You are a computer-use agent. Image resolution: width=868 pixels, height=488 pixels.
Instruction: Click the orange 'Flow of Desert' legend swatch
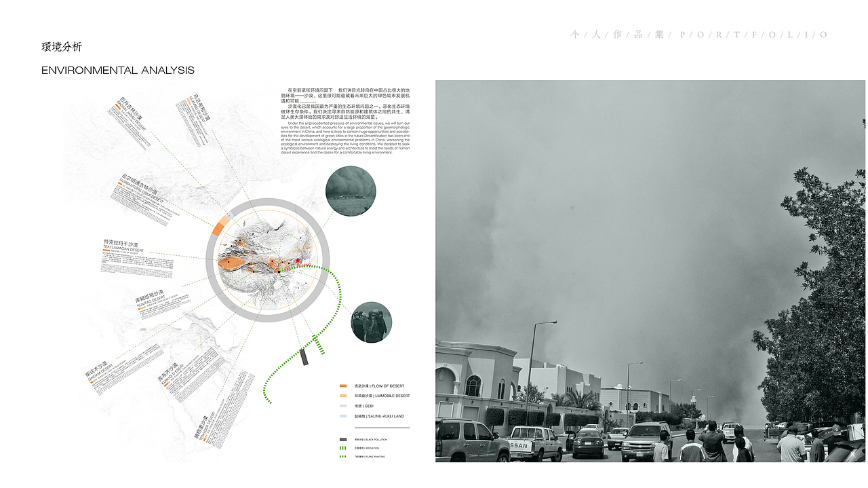click(343, 386)
